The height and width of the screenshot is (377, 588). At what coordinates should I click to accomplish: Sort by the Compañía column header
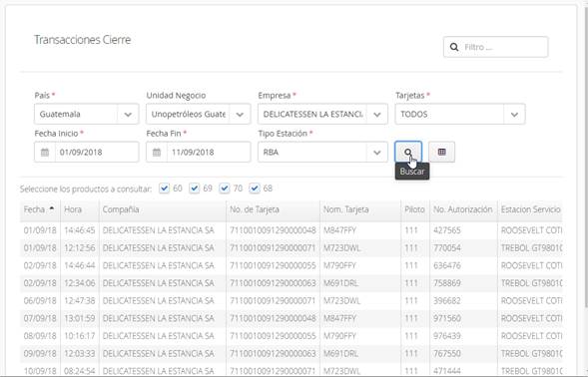click(x=163, y=209)
